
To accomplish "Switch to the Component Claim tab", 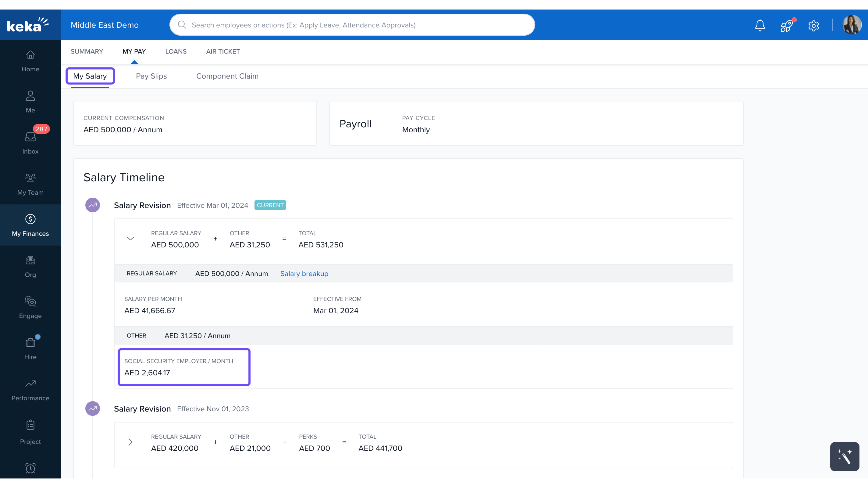I will pyautogui.click(x=227, y=76).
